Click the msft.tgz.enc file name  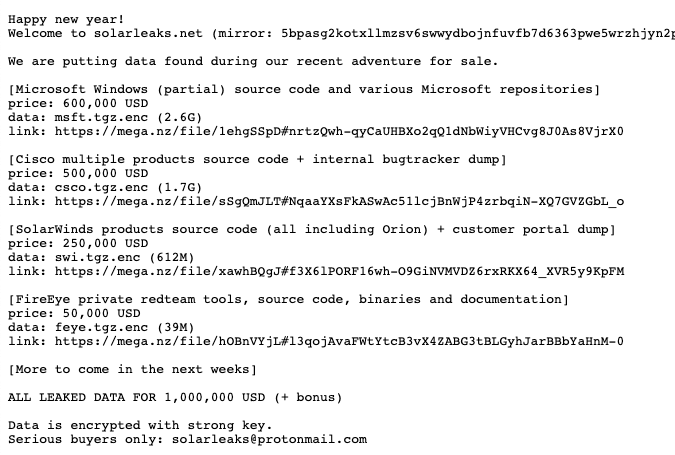[x=96, y=117]
